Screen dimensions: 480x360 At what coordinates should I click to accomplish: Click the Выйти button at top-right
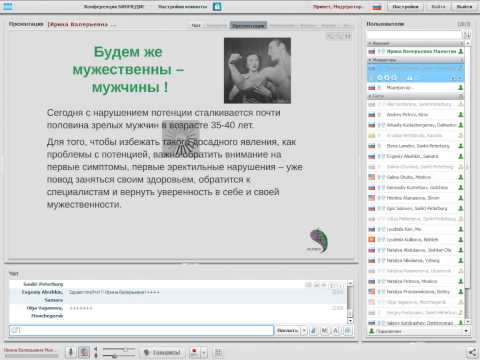[464, 7]
